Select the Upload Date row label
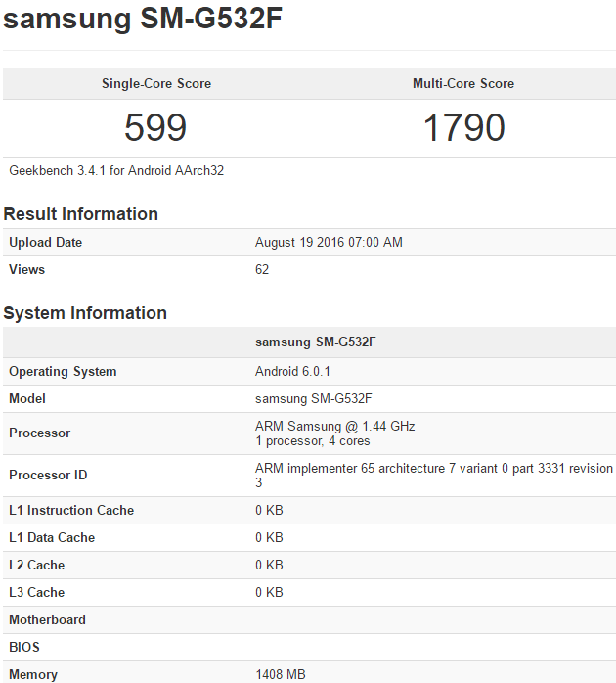 click(x=46, y=243)
